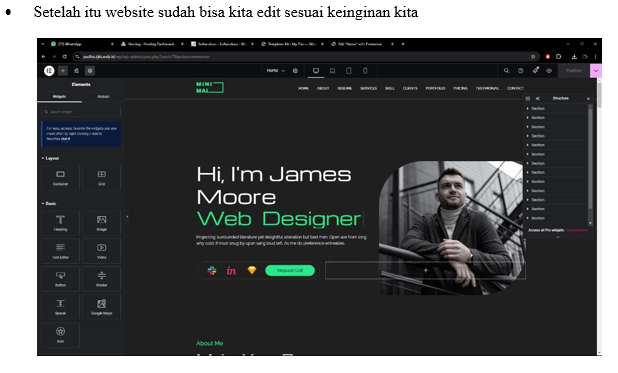Expand the publish options arrow

point(596,71)
